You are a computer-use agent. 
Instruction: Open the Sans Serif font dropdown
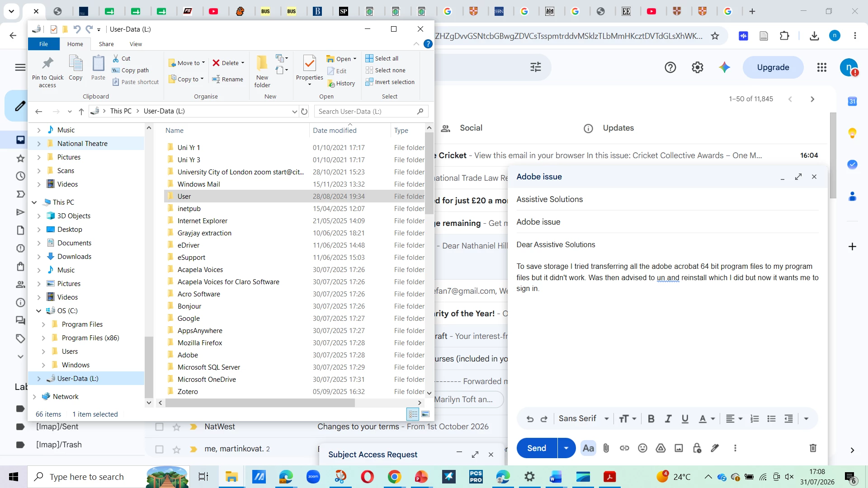click(x=584, y=419)
